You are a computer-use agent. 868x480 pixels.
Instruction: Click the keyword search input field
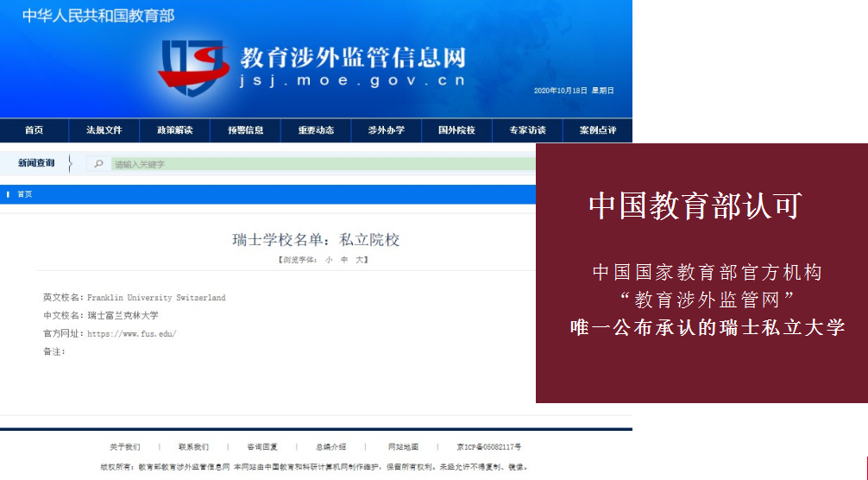pyautogui.click(x=324, y=164)
